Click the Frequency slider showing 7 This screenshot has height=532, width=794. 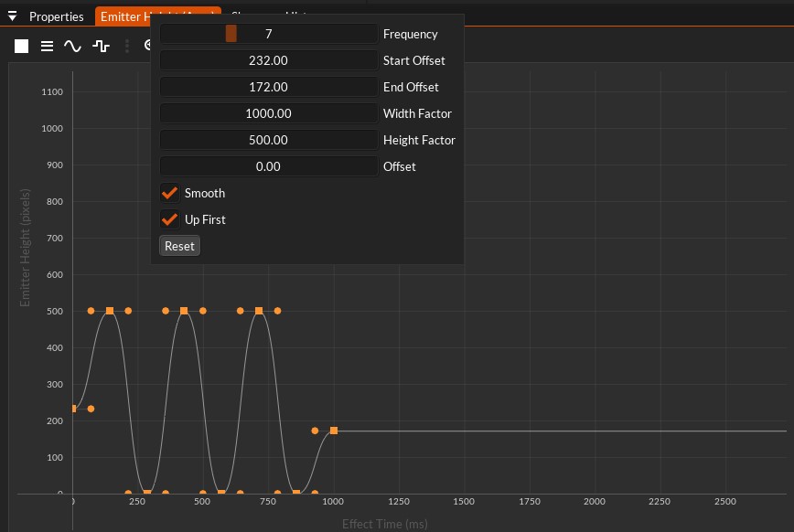(x=269, y=34)
